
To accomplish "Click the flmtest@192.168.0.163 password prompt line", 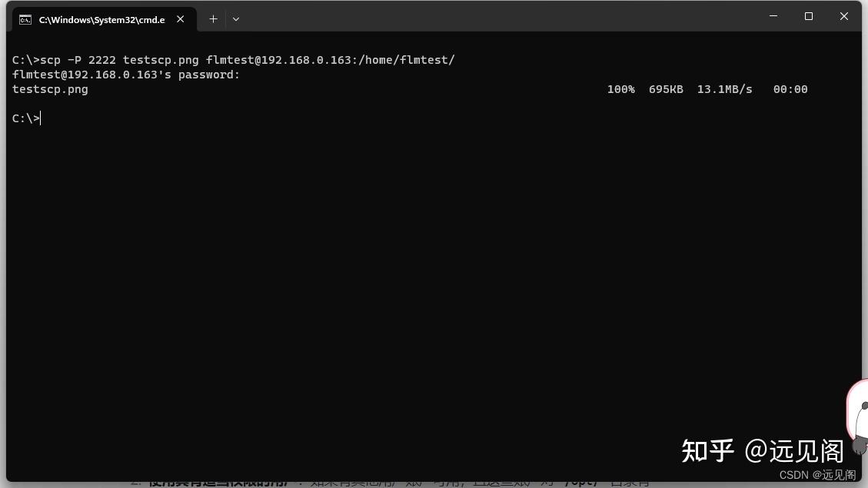I will pyautogui.click(x=125, y=74).
